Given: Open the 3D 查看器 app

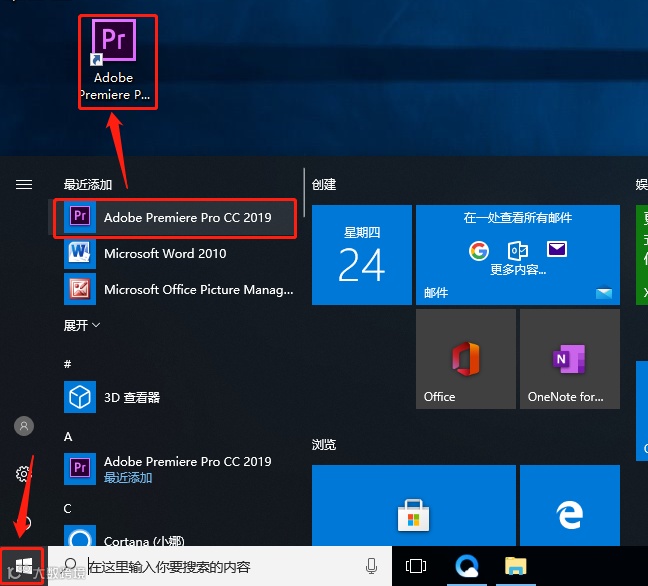Looking at the screenshot, I should click(x=175, y=397).
